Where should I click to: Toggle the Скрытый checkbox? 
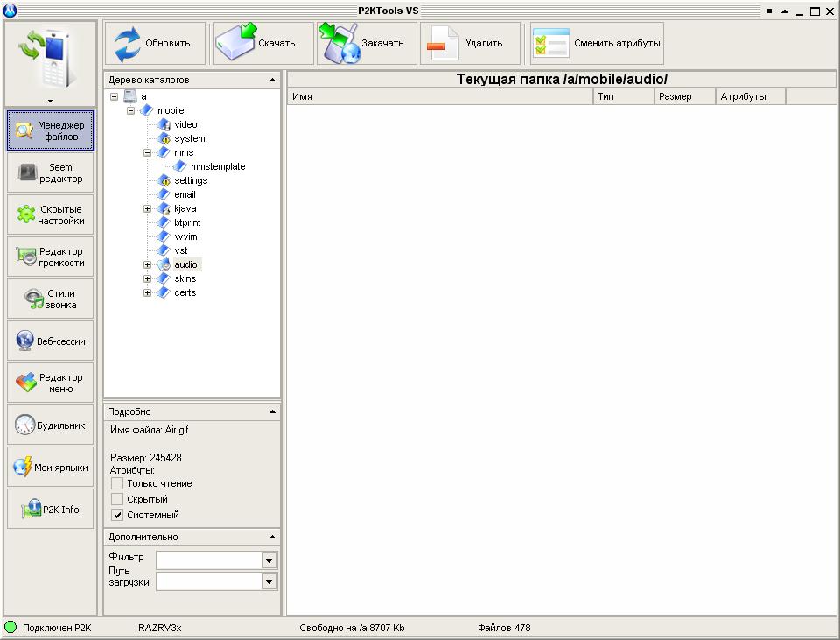(116, 499)
